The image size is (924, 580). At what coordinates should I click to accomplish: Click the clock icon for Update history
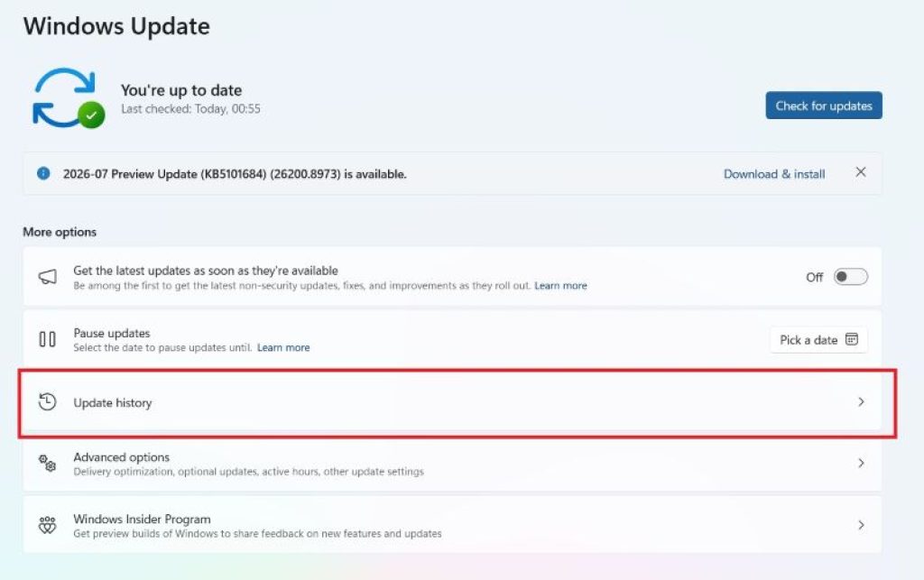click(47, 401)
